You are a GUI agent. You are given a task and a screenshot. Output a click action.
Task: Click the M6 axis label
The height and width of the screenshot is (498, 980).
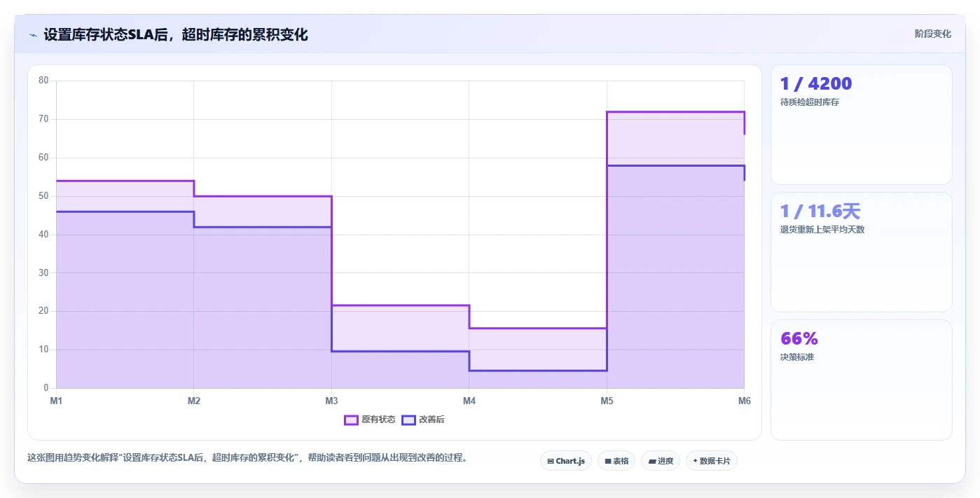pos(745,401)
